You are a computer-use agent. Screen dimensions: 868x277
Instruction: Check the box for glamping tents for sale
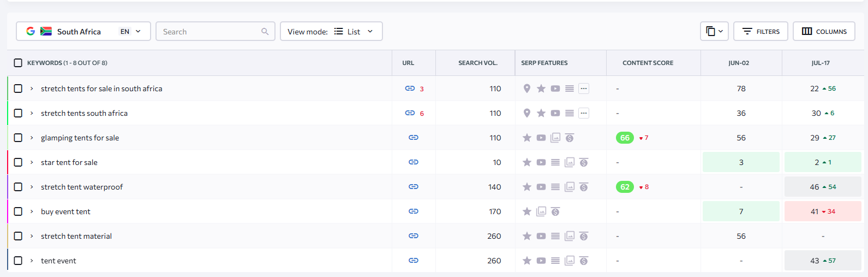tap(18, 138)
